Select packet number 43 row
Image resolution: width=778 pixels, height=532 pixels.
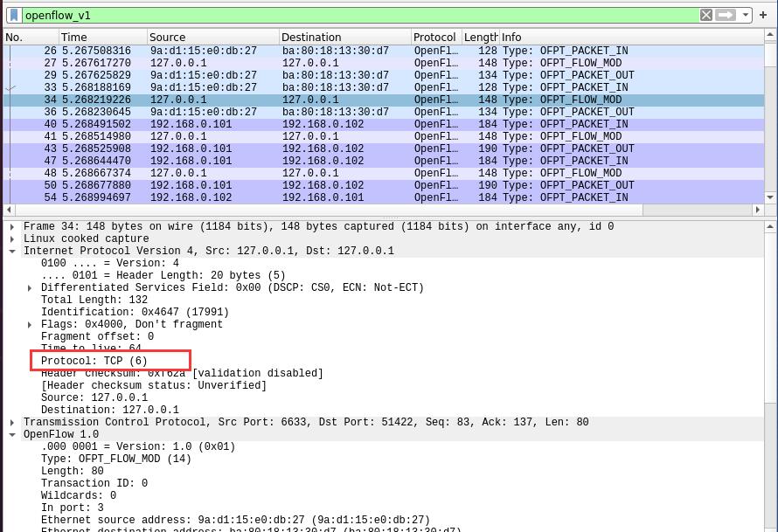pos(383,149)
